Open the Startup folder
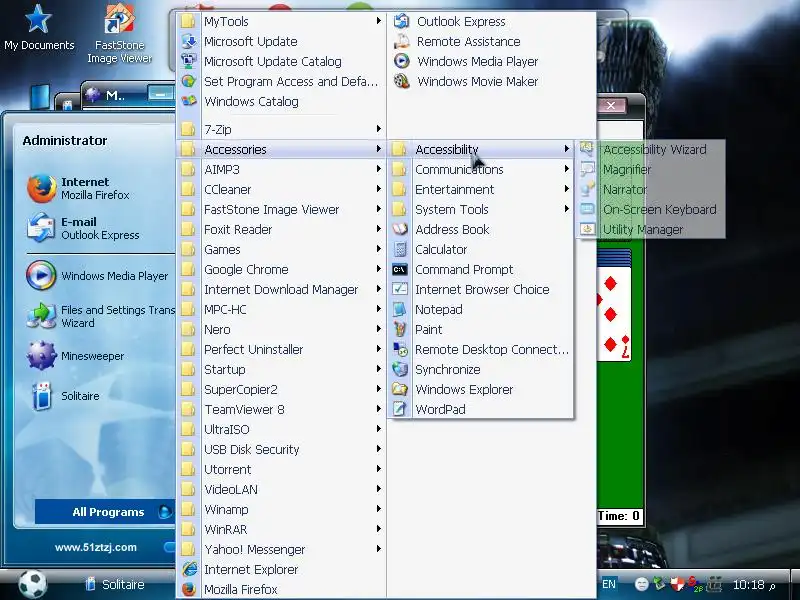 [281, 369]
